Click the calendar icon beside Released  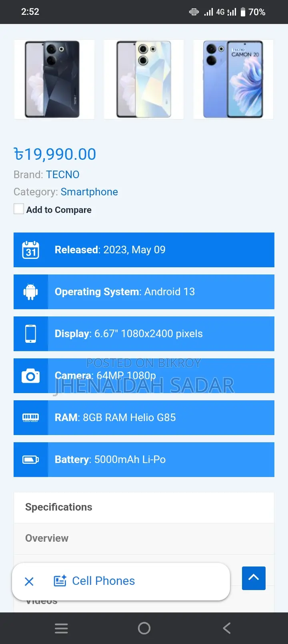point(30,250)
